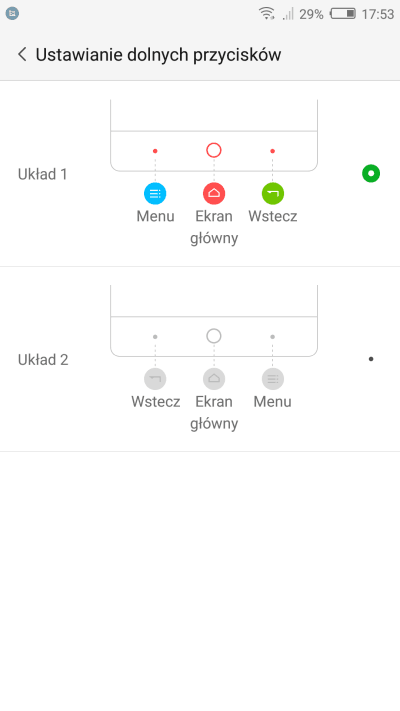Tap the Menu label in Układ 2
400x711 pixels.
(x=273, y=401)
